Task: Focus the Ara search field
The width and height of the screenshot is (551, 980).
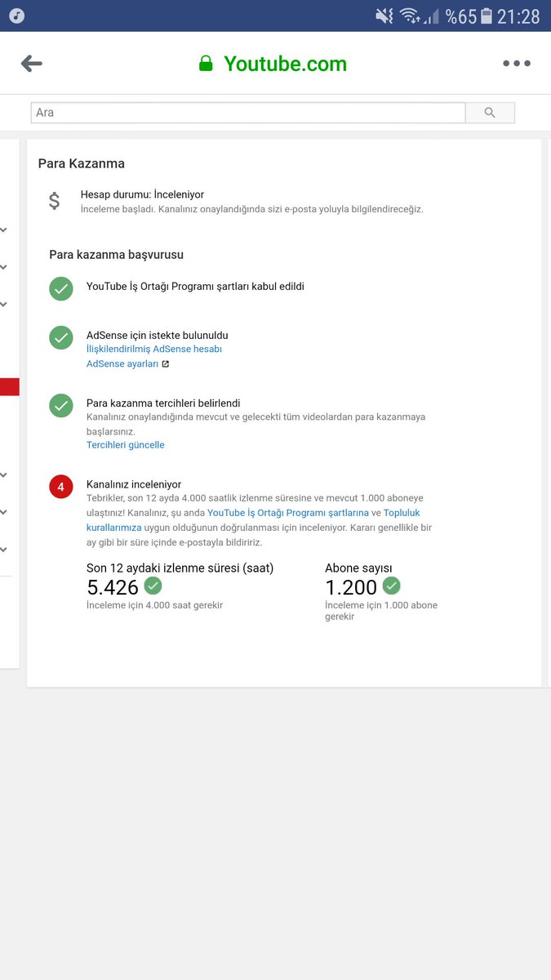Action: [248, 113]
